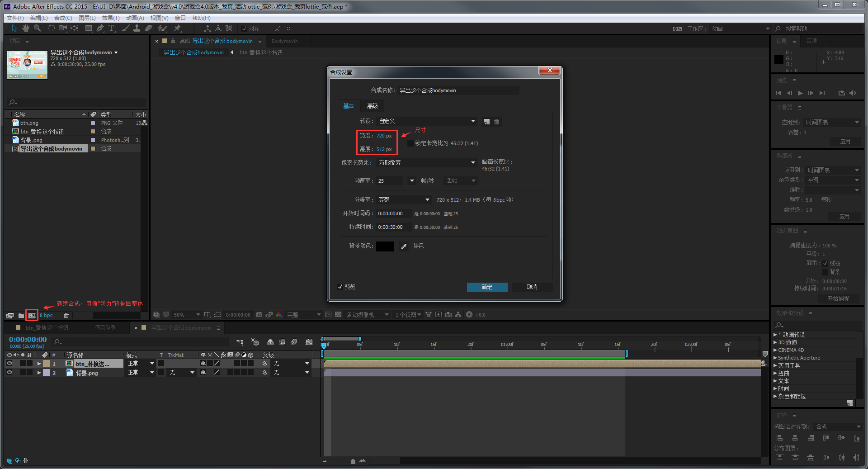
Task: Select the Rotation tool
Action: click(51, 28)
